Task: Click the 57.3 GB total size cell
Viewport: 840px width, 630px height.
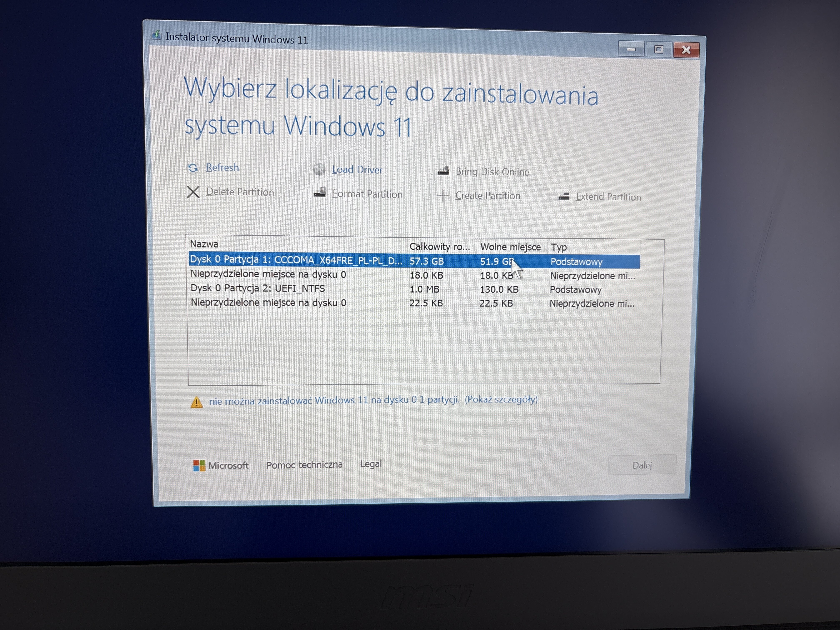Action: point(426,261)
